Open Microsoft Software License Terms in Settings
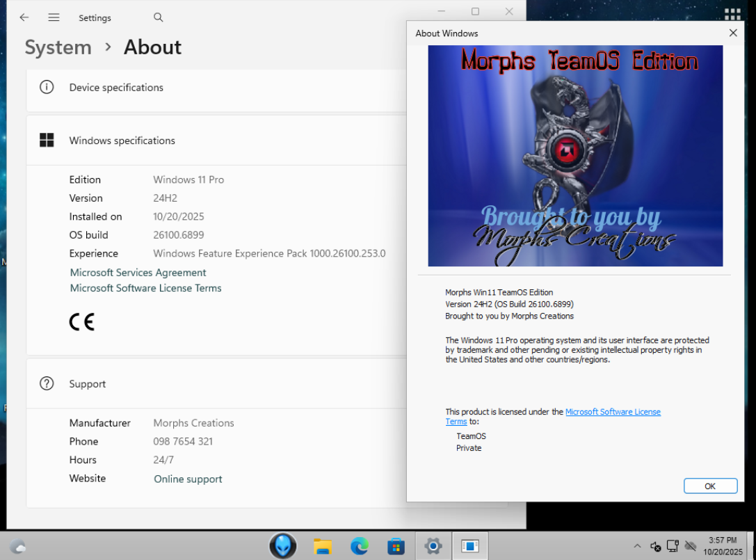Viewport: 756px width, 560px height. [145, 288]
